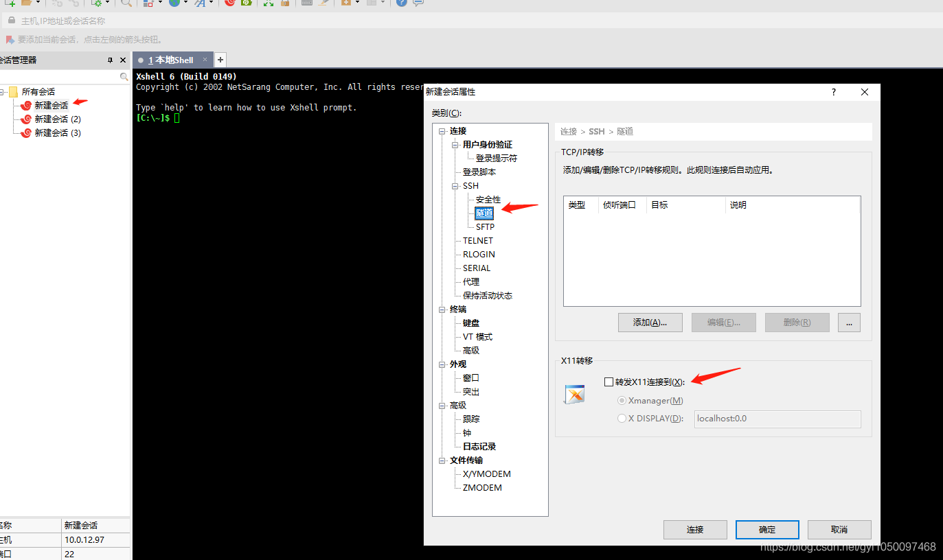The height and width of the screenshot is (560, 943).
Task: Click the icon of session 新建会话 (3)
Action: tap(26, 132)
